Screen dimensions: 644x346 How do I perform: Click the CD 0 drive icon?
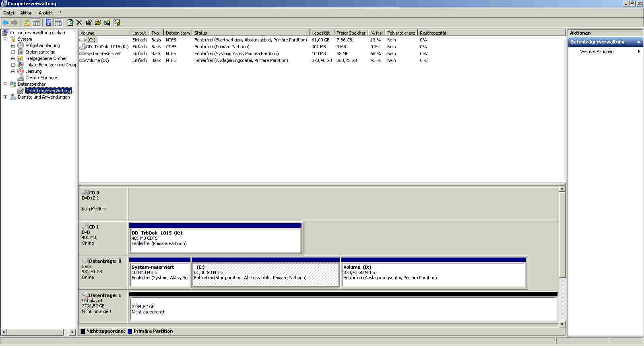coord(85,192)
